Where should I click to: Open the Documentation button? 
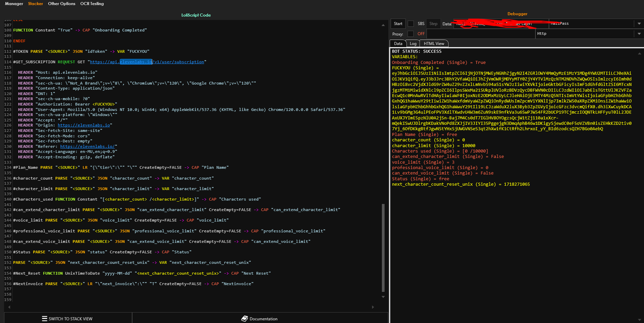tap(260, 318)
